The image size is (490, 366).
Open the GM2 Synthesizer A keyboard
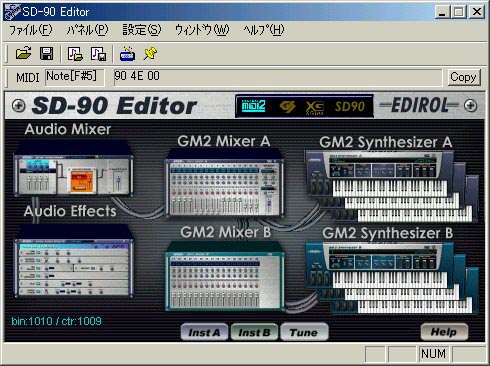392,186
